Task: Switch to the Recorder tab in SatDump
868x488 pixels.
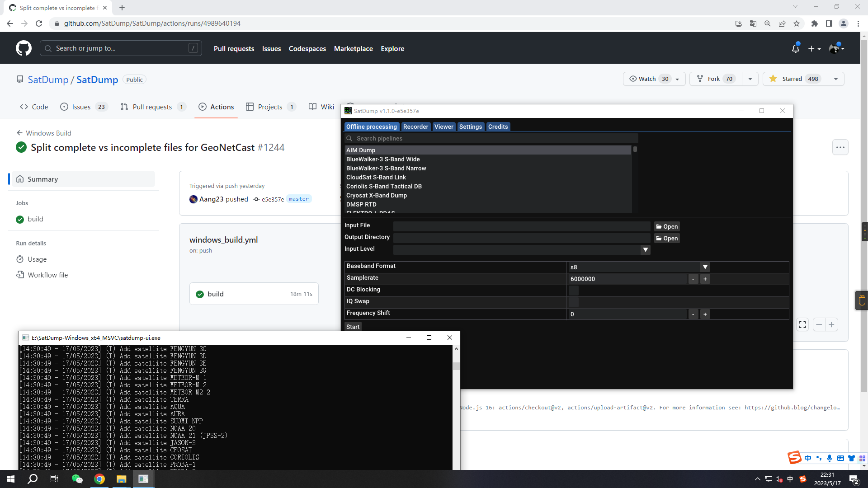Action: [415, 127]
